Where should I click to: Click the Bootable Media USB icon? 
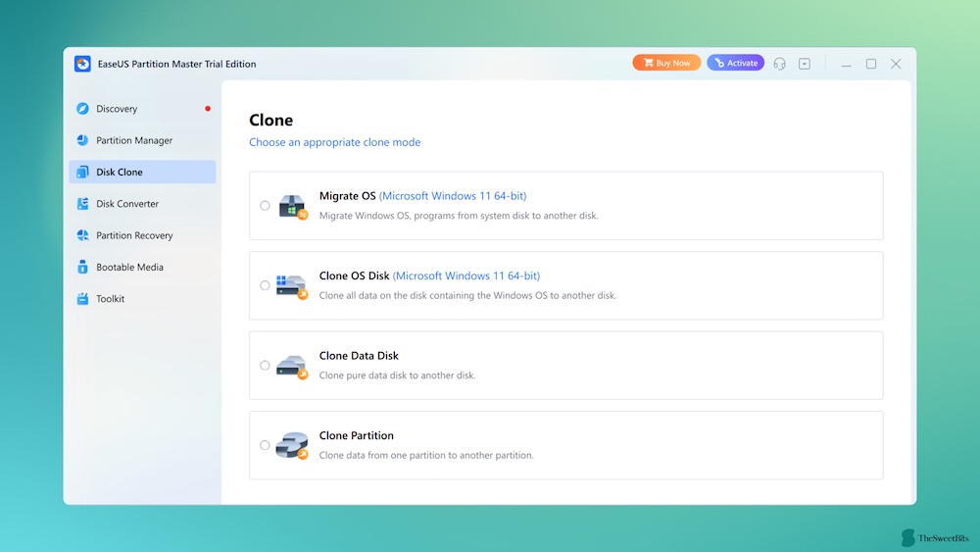pyautogui.click(x=82, y=267)
